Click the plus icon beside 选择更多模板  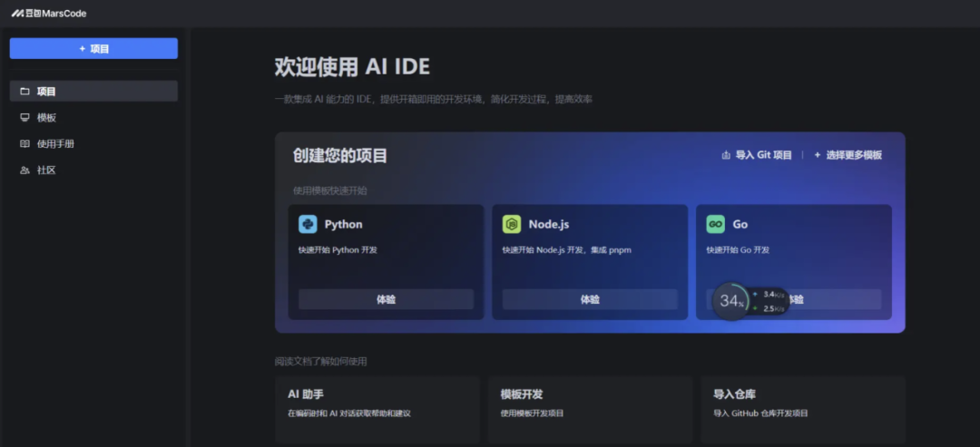pos(817,155)
